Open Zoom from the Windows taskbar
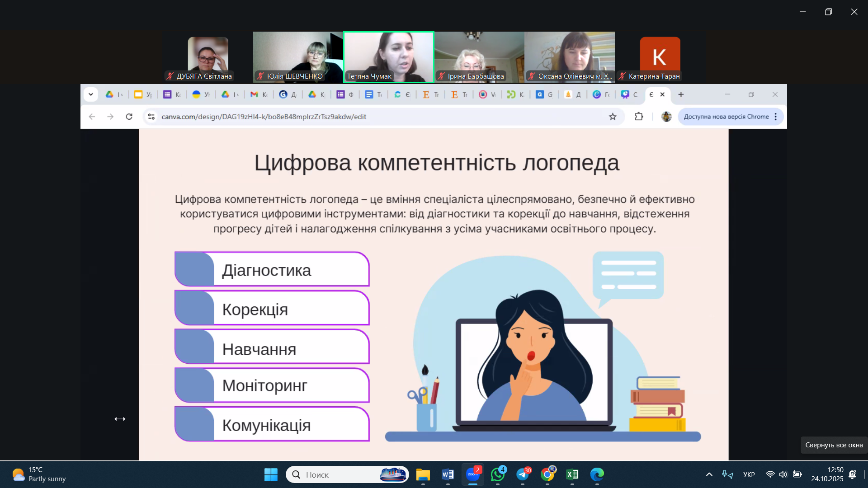 473,474
